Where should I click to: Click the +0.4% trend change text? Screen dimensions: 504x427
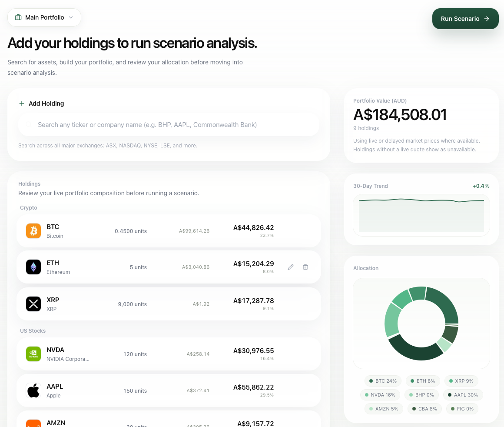coord(481,186)
